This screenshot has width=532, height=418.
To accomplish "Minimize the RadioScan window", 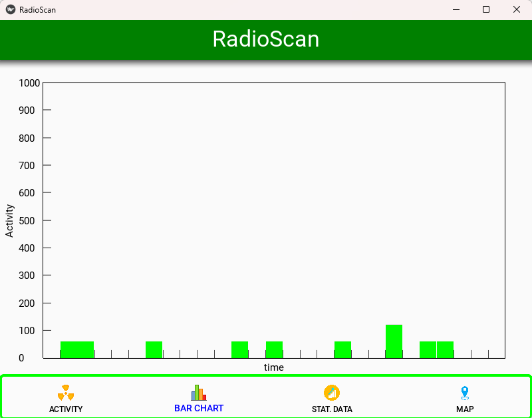I will (456, 9).
